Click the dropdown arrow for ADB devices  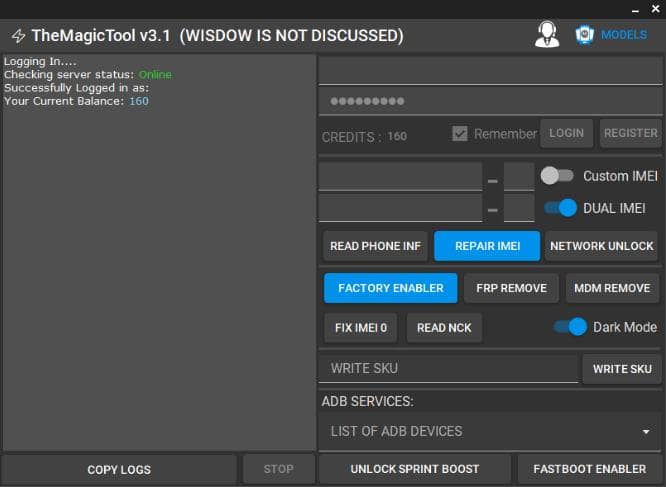pos(646,432)
